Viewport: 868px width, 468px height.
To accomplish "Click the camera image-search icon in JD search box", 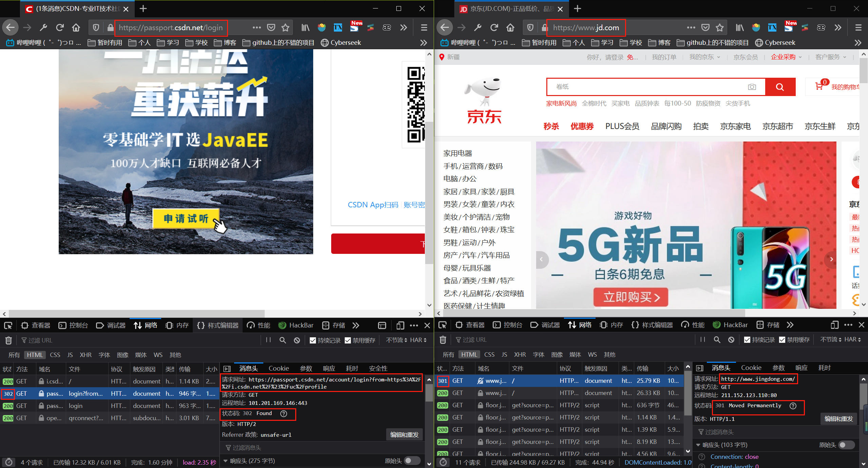I will pyautogui.click(x=752, y=87).
